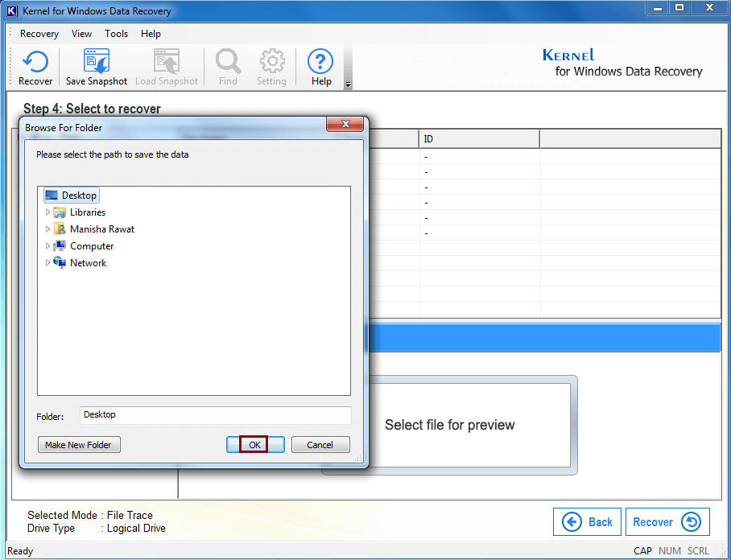The image size is (731, 560).
Task: Click the CAP status indicator
Action: click(x=642, y=551)
